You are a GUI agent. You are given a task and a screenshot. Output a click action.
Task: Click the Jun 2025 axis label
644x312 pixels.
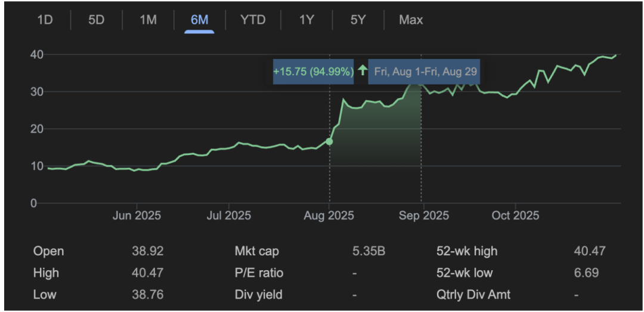(x=136, y=215)
